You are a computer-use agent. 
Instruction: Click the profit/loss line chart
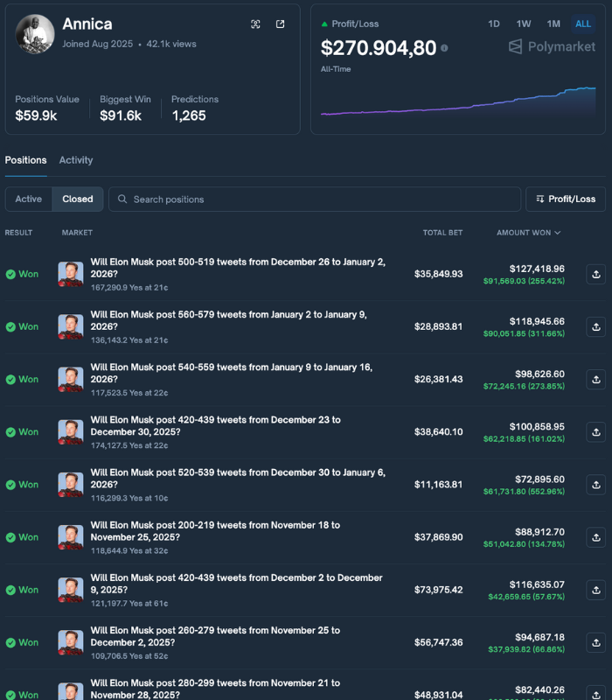click(x=458, y=101)
